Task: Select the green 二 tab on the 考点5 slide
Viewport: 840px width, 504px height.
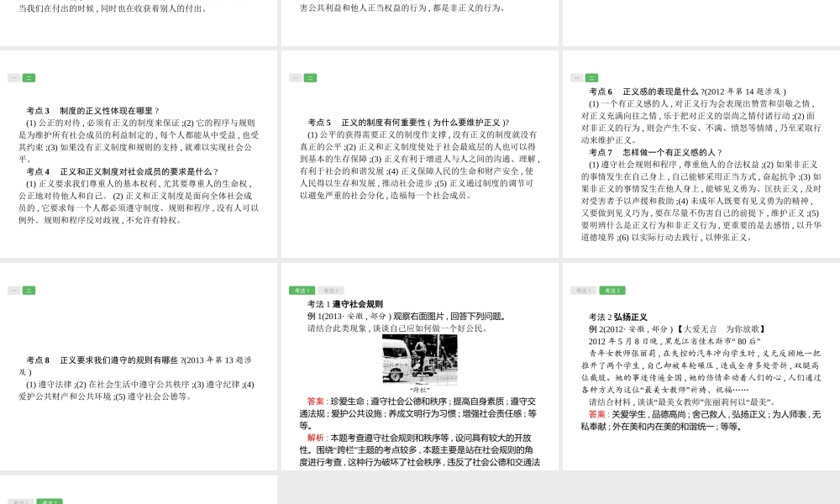Action: 310,78
